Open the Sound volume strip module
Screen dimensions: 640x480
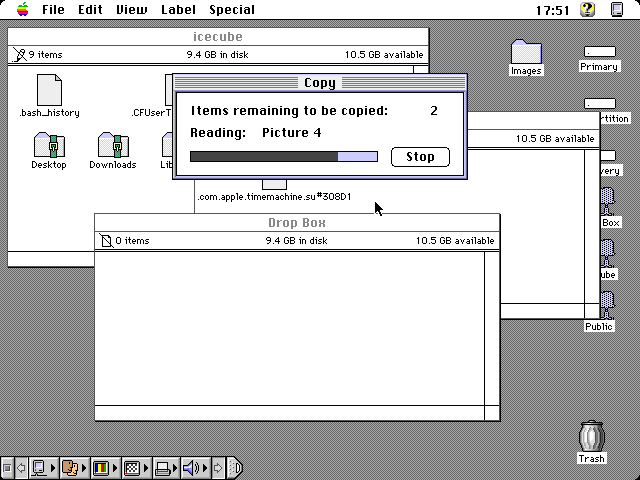point(196,468)
